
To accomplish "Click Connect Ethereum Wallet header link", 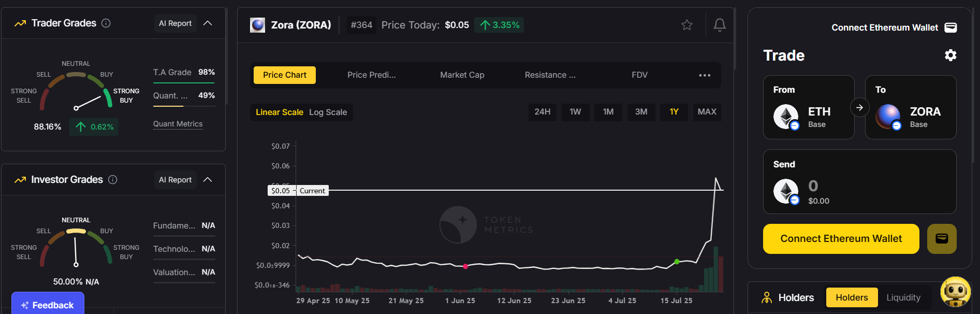I will (x=885, y=27).
